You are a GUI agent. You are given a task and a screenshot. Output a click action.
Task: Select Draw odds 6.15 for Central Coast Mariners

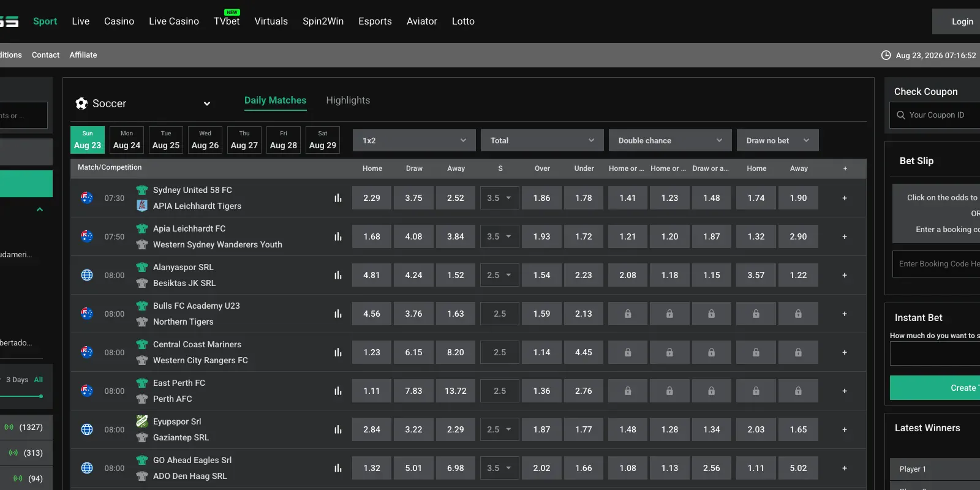pos(413,352)
